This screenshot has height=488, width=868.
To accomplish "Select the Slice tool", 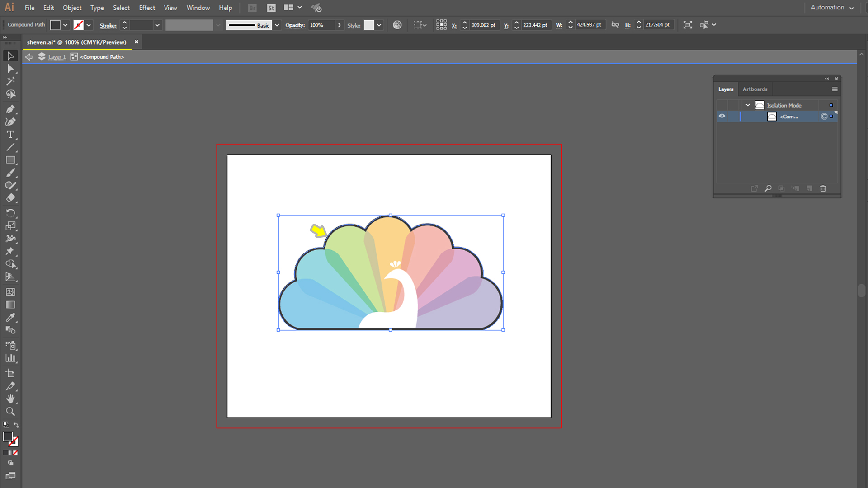I will pyautogui.click(x=10, y=386).
